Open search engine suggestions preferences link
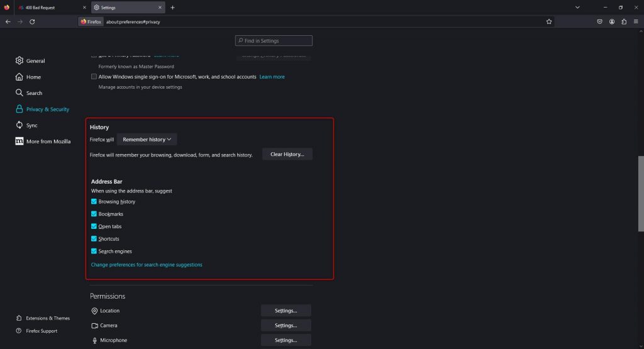 [147, 265]
